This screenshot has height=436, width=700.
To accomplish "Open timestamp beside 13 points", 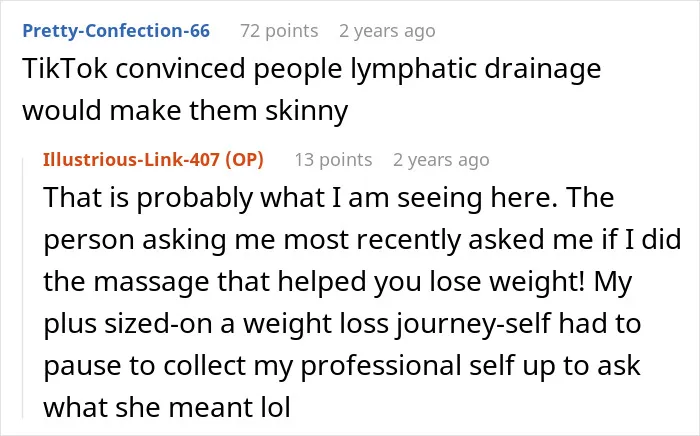I will pyautogui.click(x=441, y=160).
